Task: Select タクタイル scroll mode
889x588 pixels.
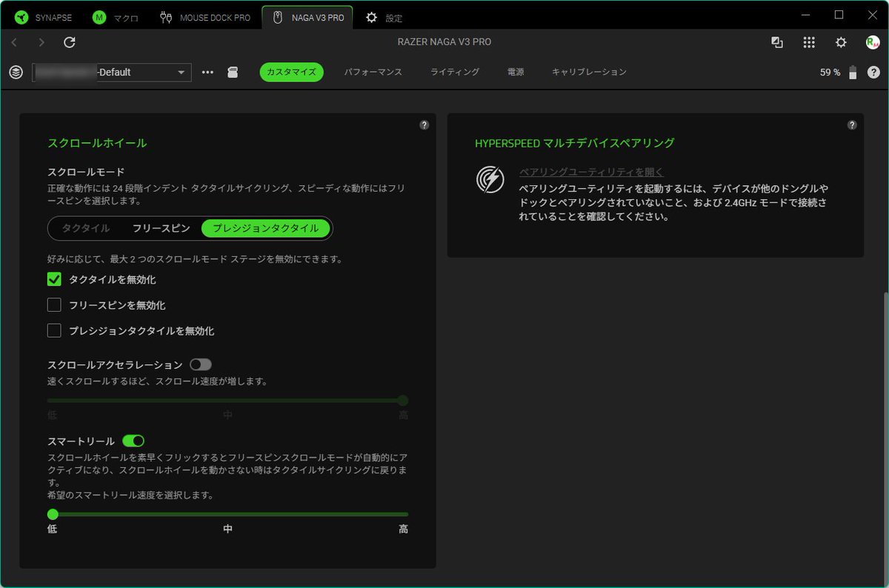Action: coord(86,228)
